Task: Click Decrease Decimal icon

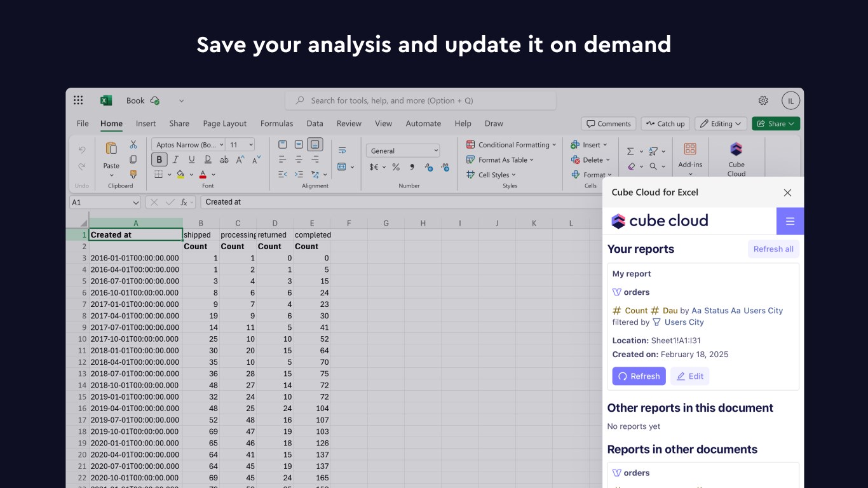Action: [446, 167]
